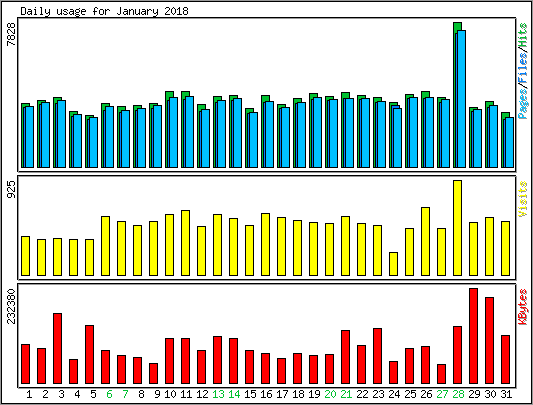Click day label 26 on the axis
Viewport: 533px width, 405px height.
click(x=426, y=394)
